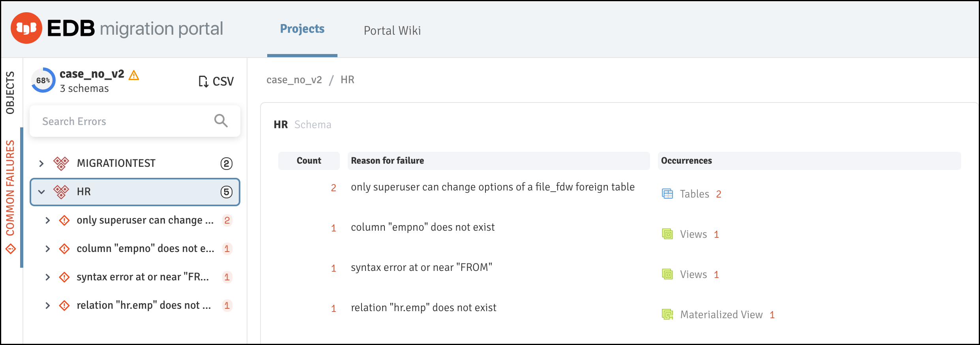Open the Materialized View occurrences link

pos(721,315)
